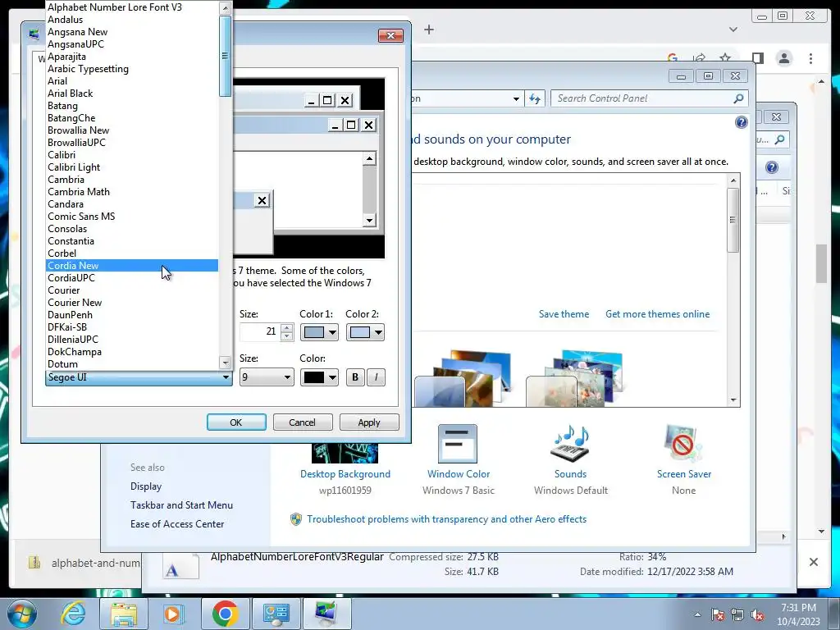Select Constantia font entry
Image resolution: width=840 pixels, height=630 pixels.
(x=132, y=241)
